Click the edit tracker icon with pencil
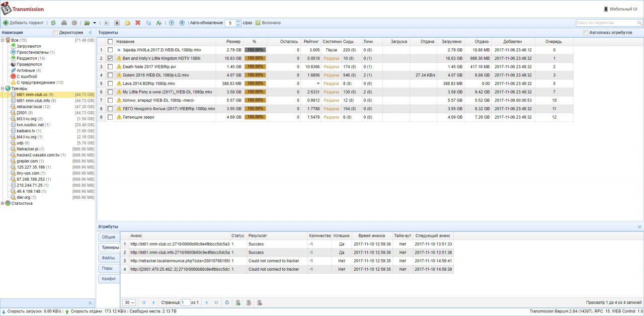Image resolution: width=644 pixels, height=316 pixels. click(x=248, y=302)
